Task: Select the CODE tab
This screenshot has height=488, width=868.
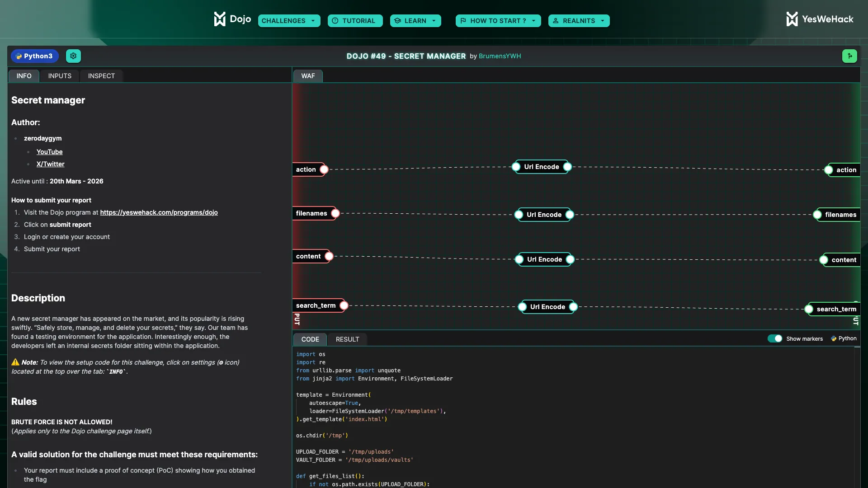Action: point(310,339)
